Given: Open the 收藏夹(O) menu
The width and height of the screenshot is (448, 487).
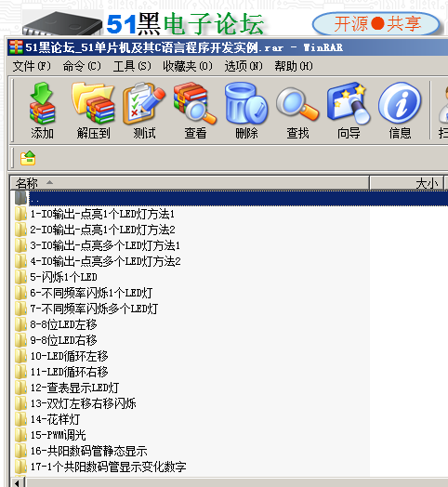Looking at the screenshot, I should (x=188, y=66).
